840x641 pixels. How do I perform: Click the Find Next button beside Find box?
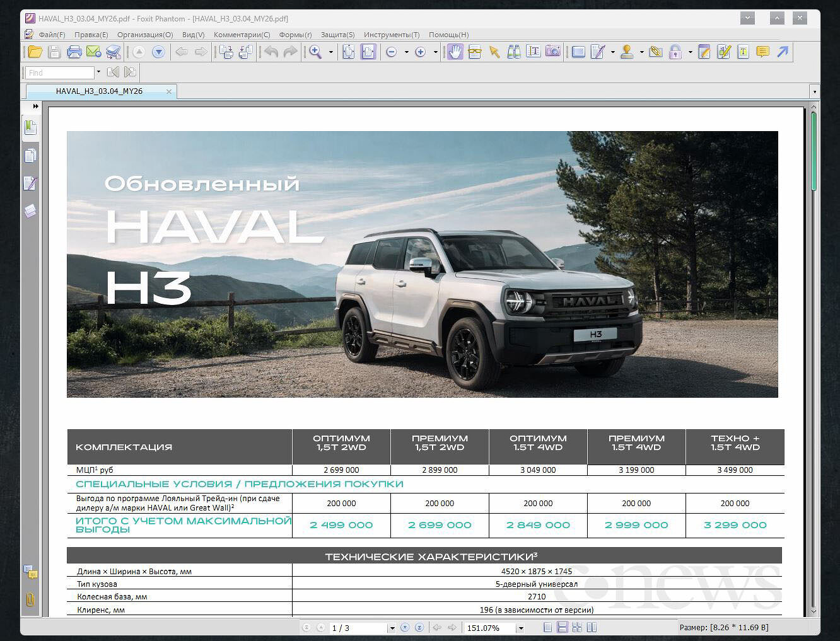pos(130,72)
